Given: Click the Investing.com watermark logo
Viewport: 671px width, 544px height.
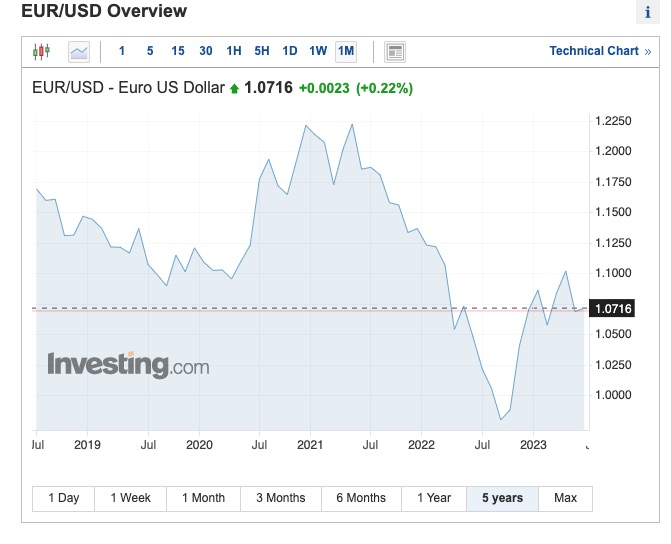Looking at the screenshot, I should 128,365.
